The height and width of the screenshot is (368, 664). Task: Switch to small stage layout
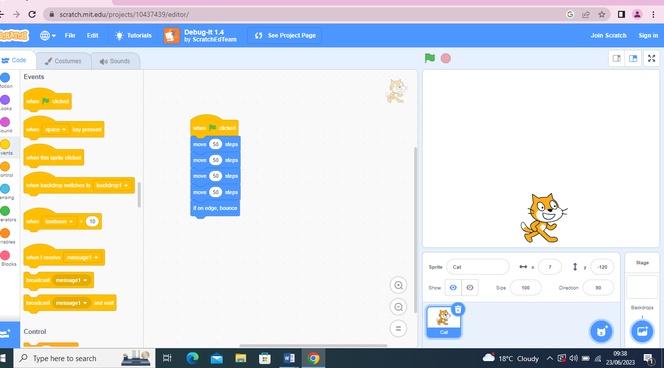617,58
